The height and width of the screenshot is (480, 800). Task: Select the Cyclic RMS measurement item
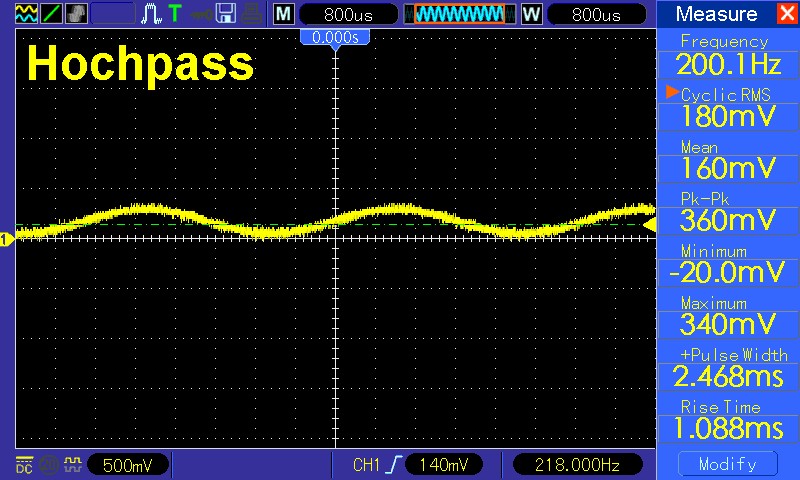coord(727,105)
